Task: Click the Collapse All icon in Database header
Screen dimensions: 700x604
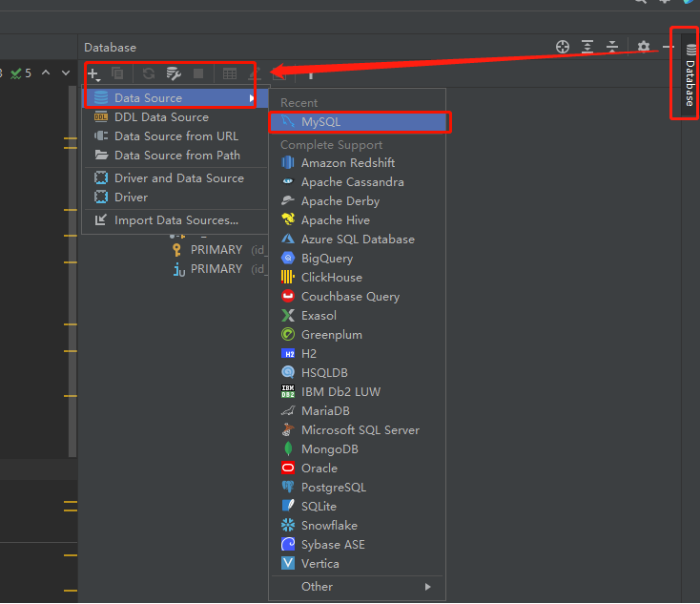Action: pos(612,47)
